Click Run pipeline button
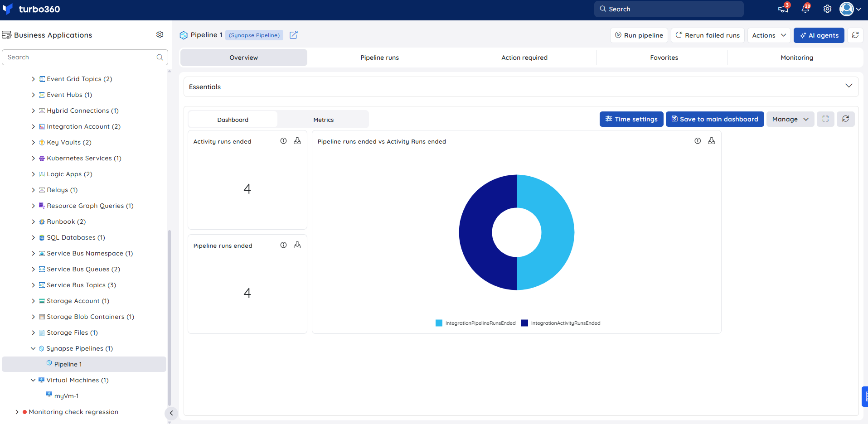868x424 pixels. tap(639, 35)
